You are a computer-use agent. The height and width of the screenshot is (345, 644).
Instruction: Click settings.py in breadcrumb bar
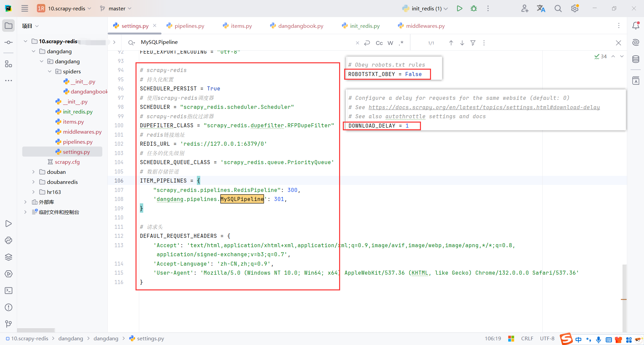point(147,339)
